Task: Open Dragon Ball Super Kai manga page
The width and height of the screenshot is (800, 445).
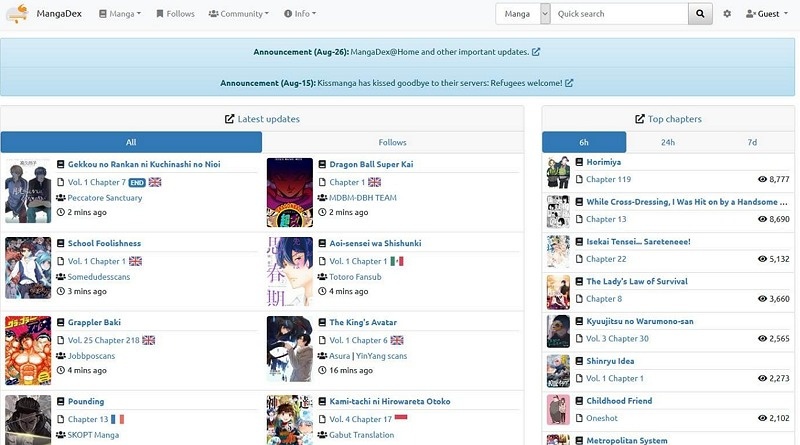Action: 371,164
